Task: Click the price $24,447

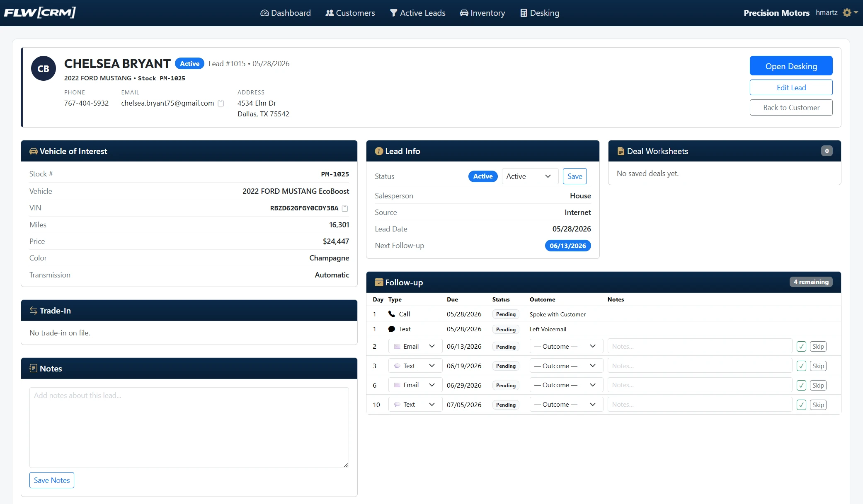Action: pos(336,241)
